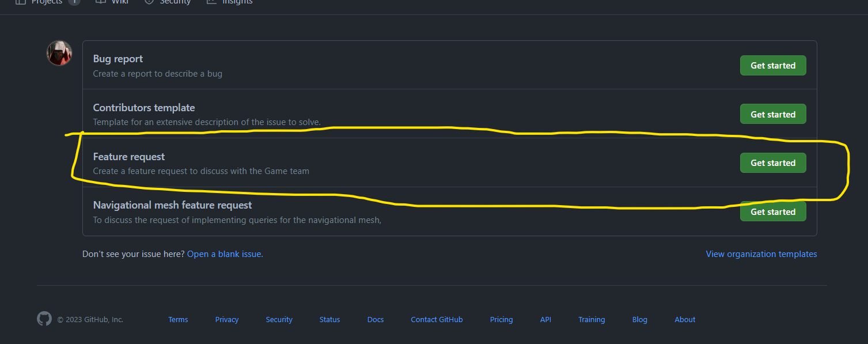Get started with Feature request template
Screen dimensions: 868x344
(x=773, y=163)
